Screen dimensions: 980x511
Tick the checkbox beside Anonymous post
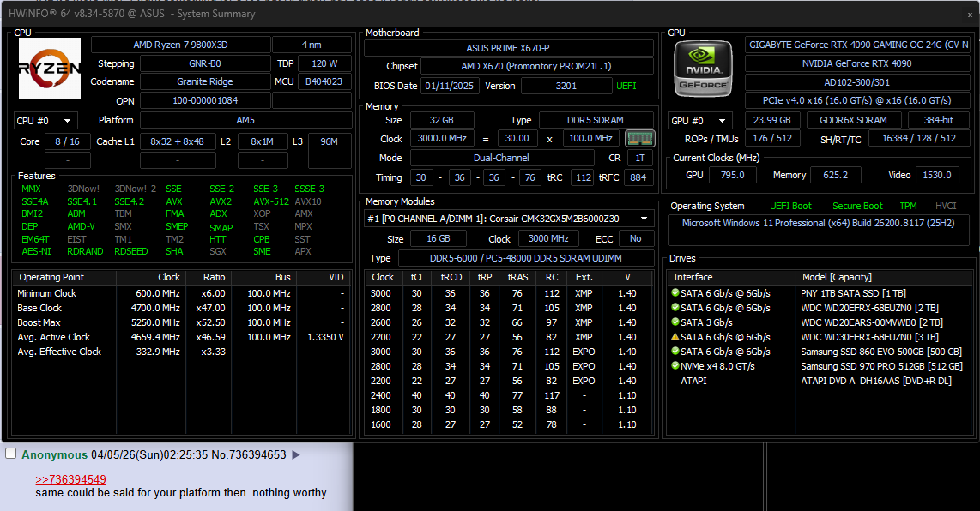point(10,454)
